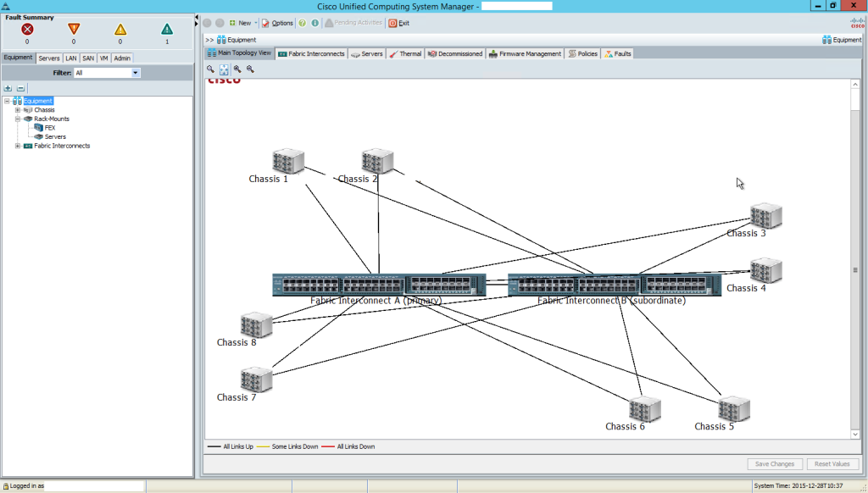The image size is (868, 493).
Task: Click the About info icon
Action: click(315, 23)
